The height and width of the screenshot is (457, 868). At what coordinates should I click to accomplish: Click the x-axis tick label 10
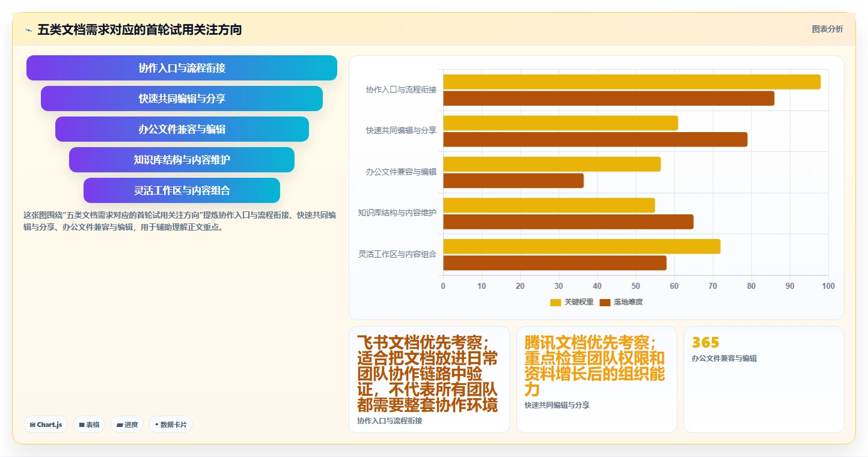[481, 286]
